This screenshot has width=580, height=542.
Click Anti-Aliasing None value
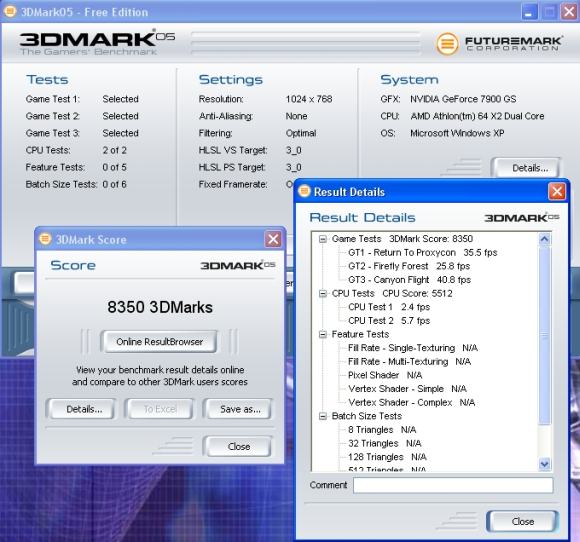point(296,116)
